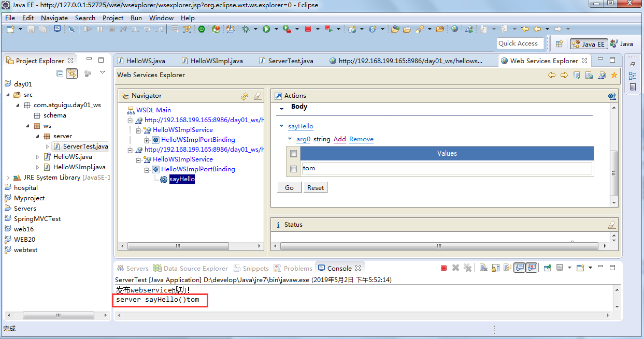Click the Go button
644x339 pixels.
pyautogui.click(x=289, y=187)
